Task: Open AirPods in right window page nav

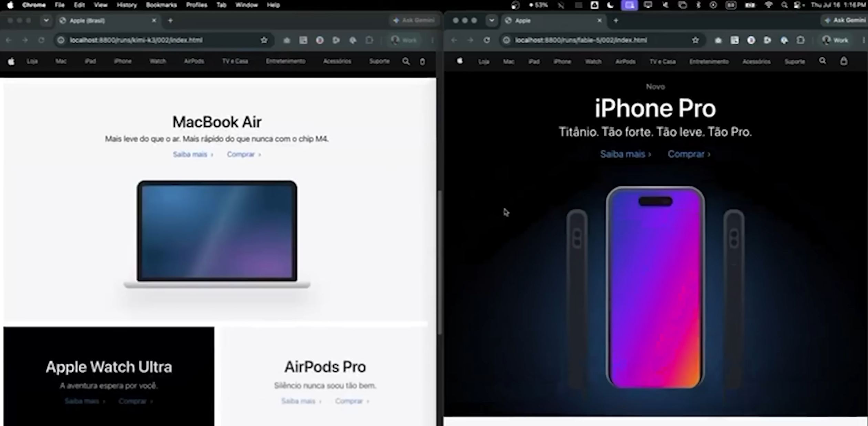Action: (626, 61)
